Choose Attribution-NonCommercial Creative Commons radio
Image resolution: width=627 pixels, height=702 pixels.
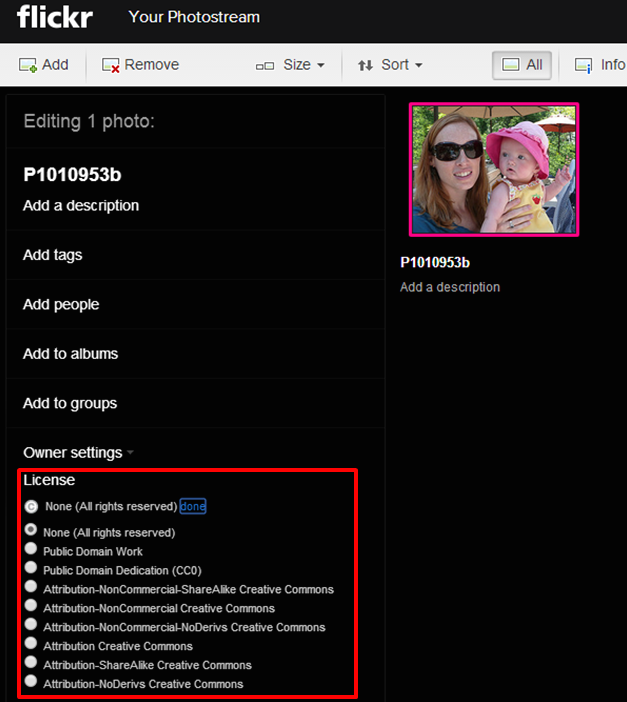click(x=30, y=605)
